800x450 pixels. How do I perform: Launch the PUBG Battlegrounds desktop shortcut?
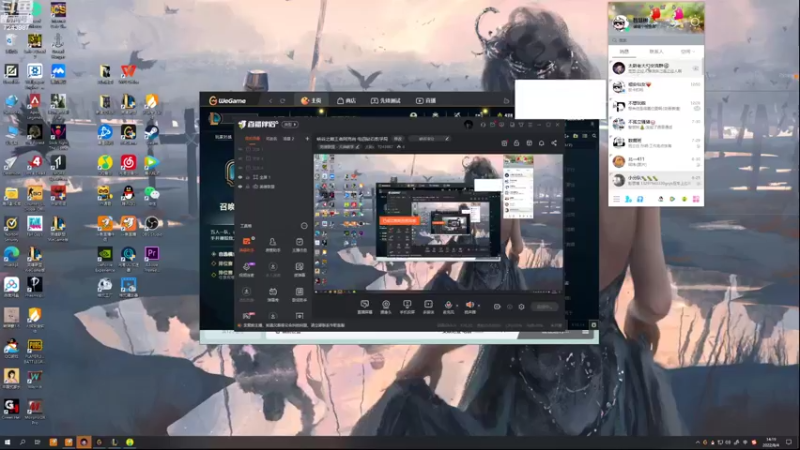click(35, 346)
